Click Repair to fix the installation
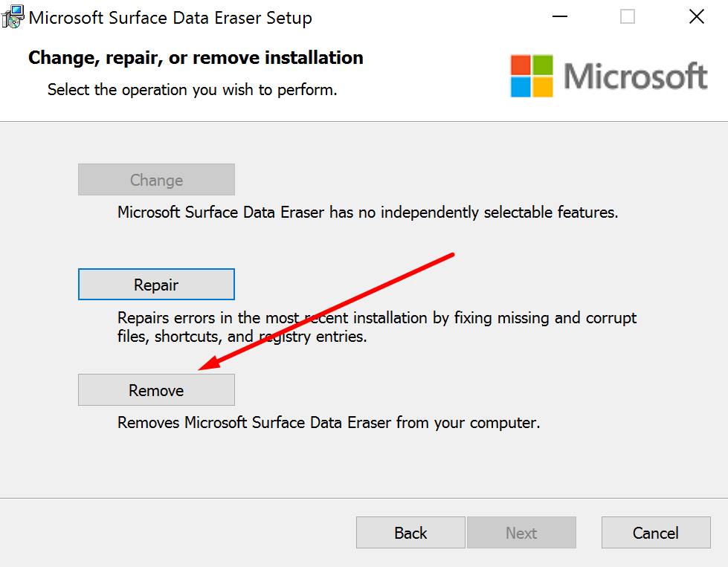This screenshot has width=728, height=567. 156,284
